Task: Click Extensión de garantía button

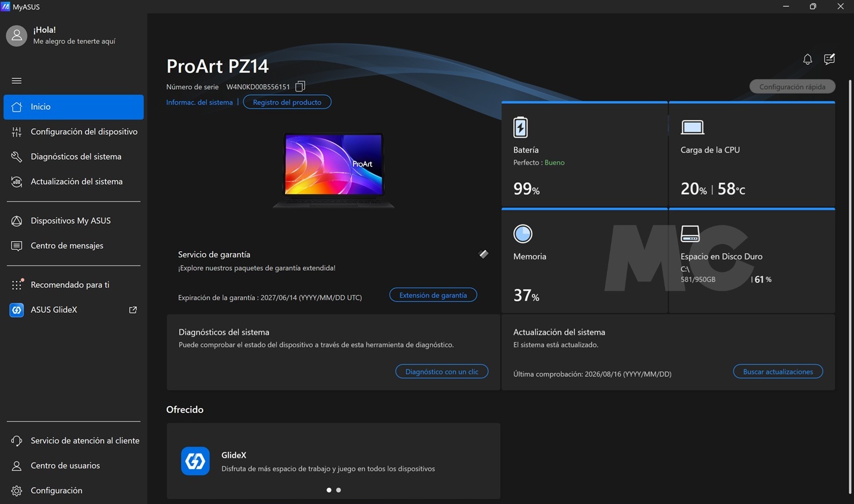Action: pyautogui.click(x=433, y=295)
